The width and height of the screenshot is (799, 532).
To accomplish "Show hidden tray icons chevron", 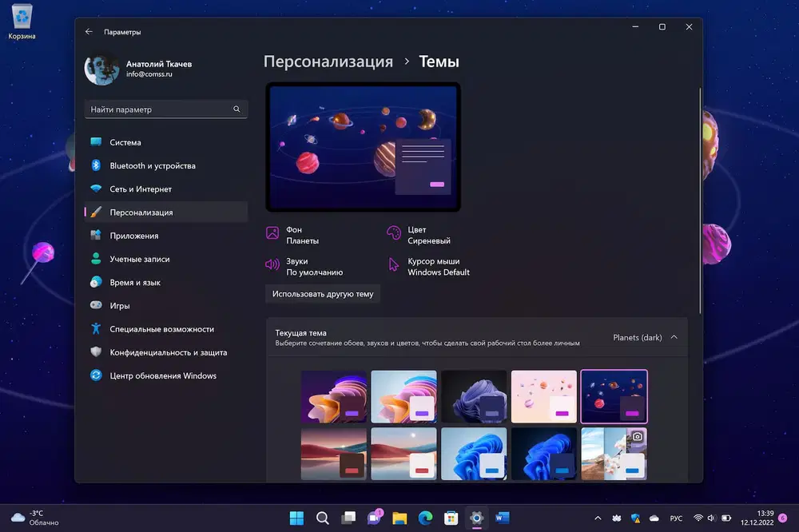I will point(598,518).
